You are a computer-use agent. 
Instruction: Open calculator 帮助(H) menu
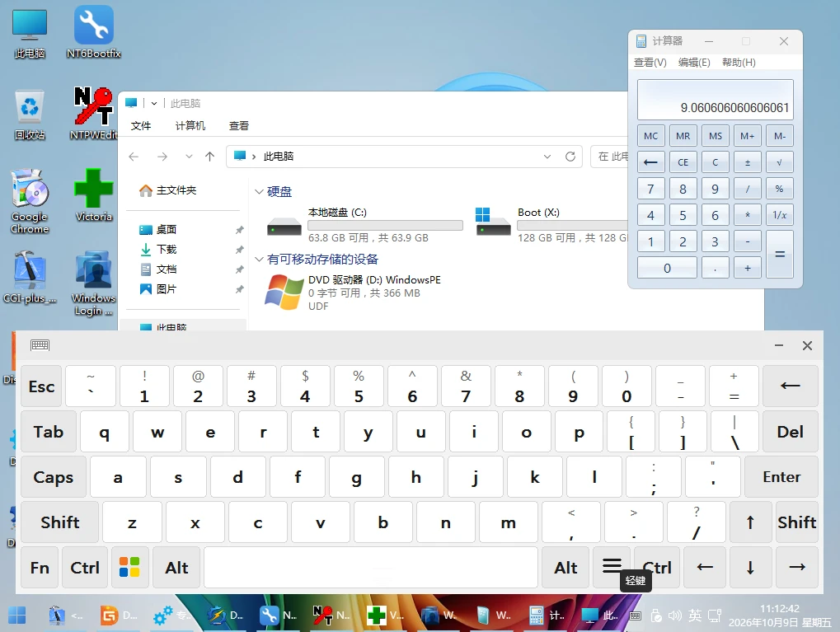pyautogui.click(x=739, y=62)
